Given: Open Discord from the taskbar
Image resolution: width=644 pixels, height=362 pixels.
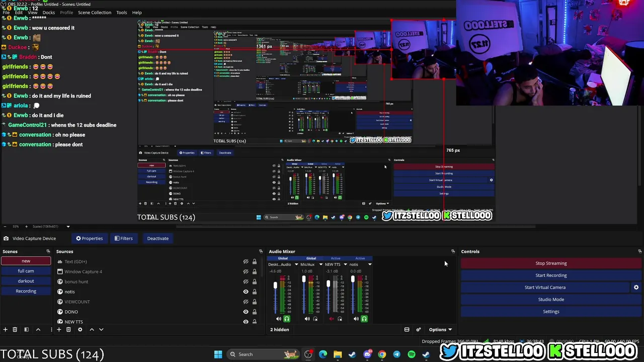Looking at the screenshot, I should (367, 354).
